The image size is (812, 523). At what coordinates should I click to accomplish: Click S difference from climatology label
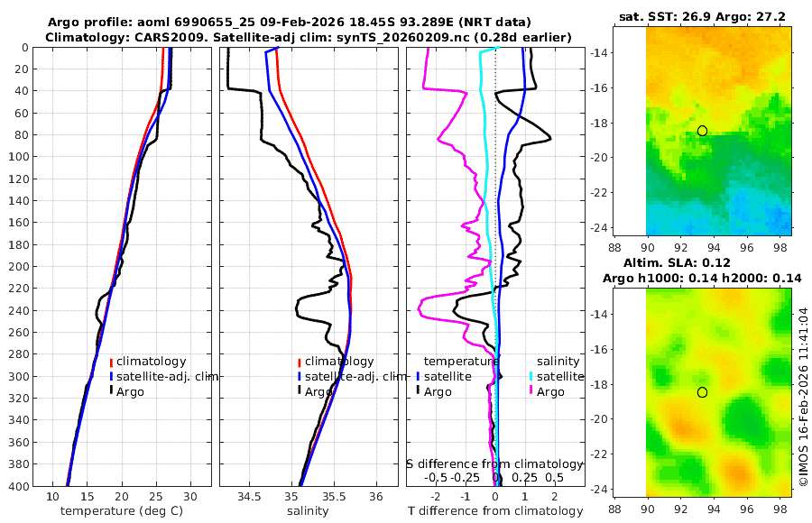click(494, 464)
